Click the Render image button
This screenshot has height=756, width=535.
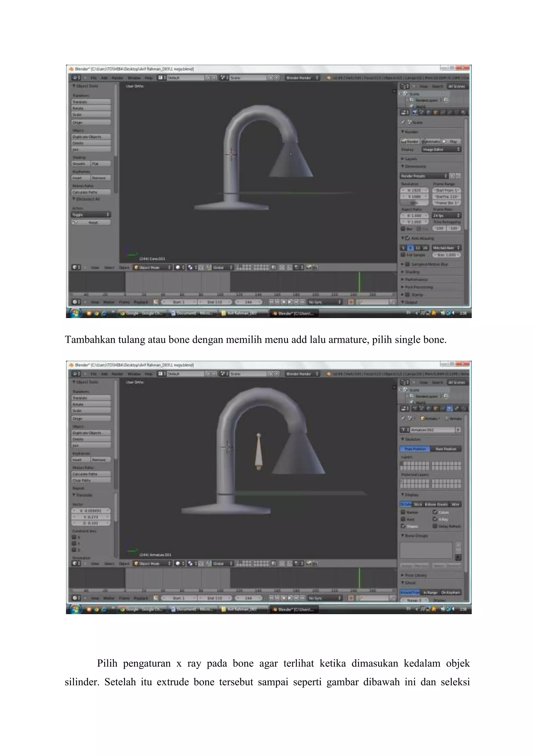tap(410, 141)
